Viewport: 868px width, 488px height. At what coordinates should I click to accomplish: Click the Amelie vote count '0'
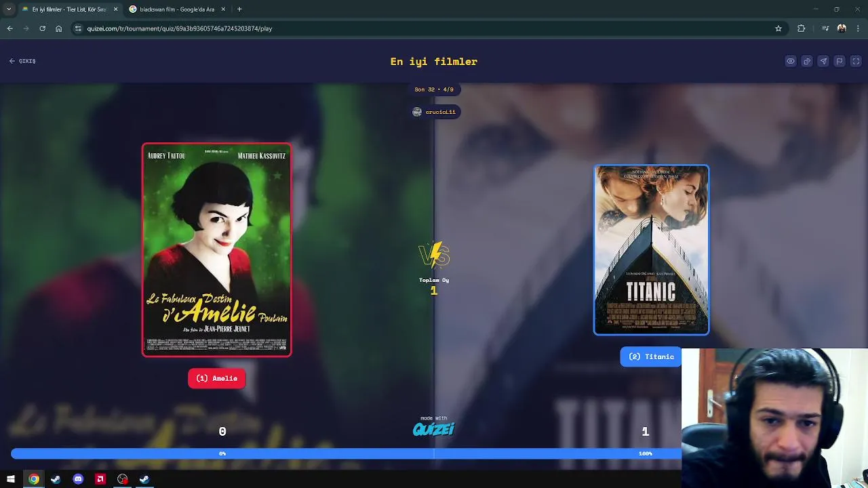click(x=222, y=432)
